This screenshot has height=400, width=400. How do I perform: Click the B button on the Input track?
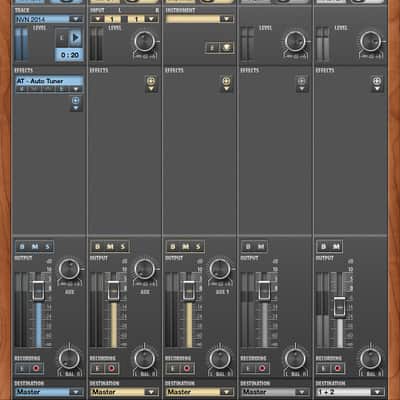[98, 247]
